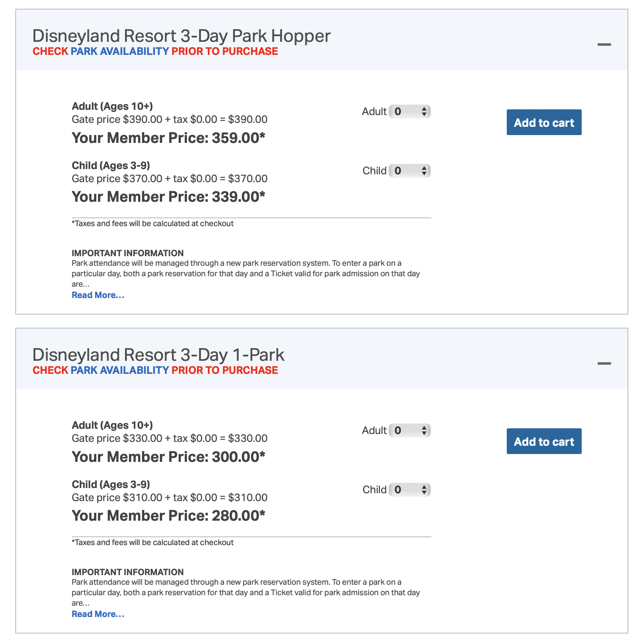Click Important Information heading in Park Hopper section
This screenshot has height=644, width=644.
[128, 253]
